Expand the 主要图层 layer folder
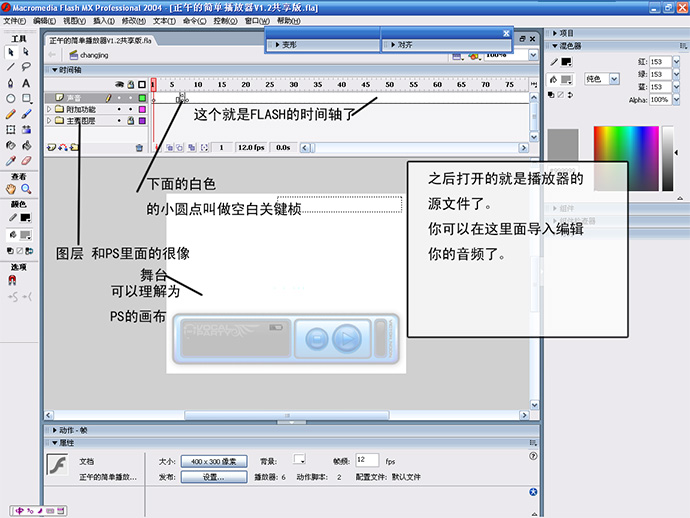Viewport: 690px width, 518px height. click(49, 120)
